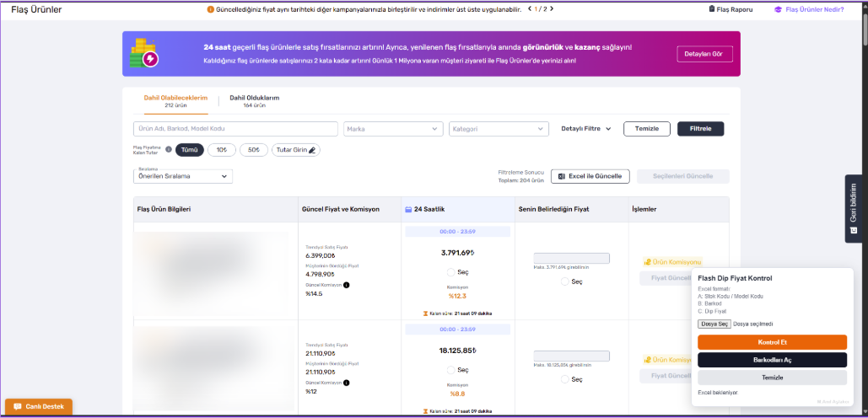Click the graduation cap icon beside Flaş Ürünler Nedir
This screenshot has height=418, width=868.
[778, 9]
